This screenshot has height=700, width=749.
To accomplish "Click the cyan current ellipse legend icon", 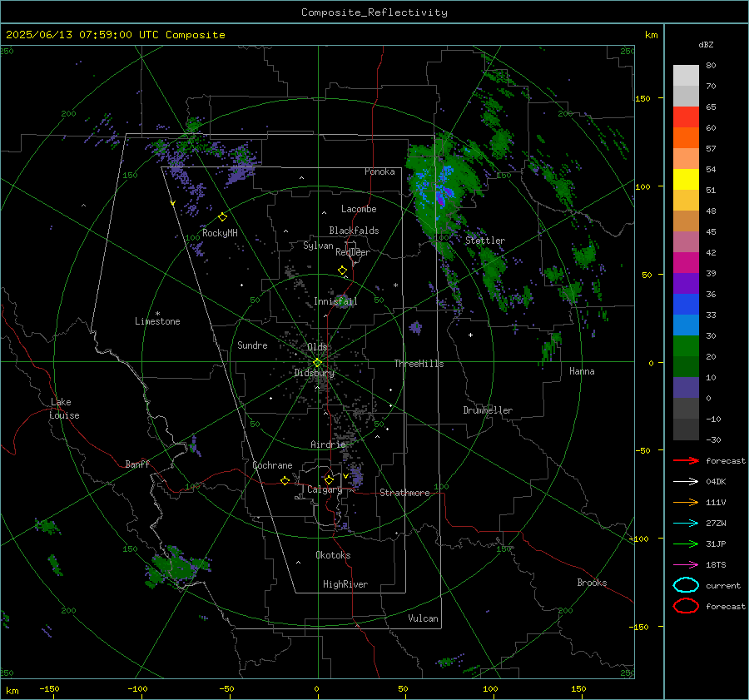I will coord(686,585).
